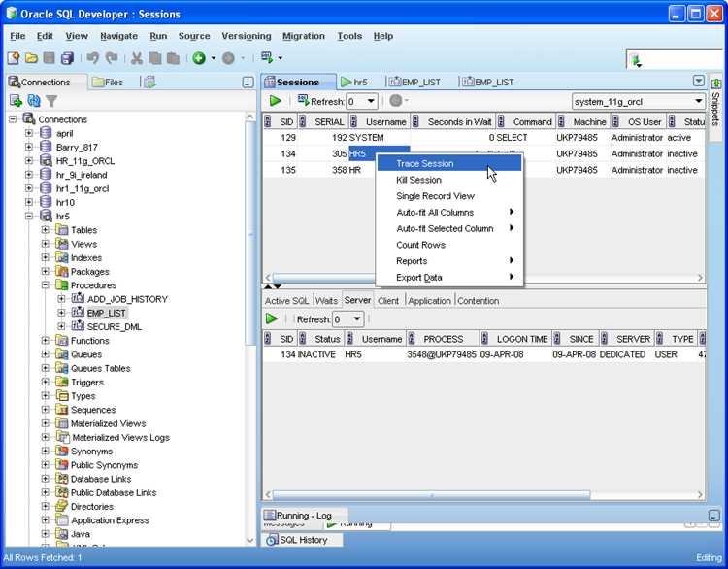Screen dimensions: 728x569
Task: Click the grey Forward navigation icon
Action: [228, 58]
